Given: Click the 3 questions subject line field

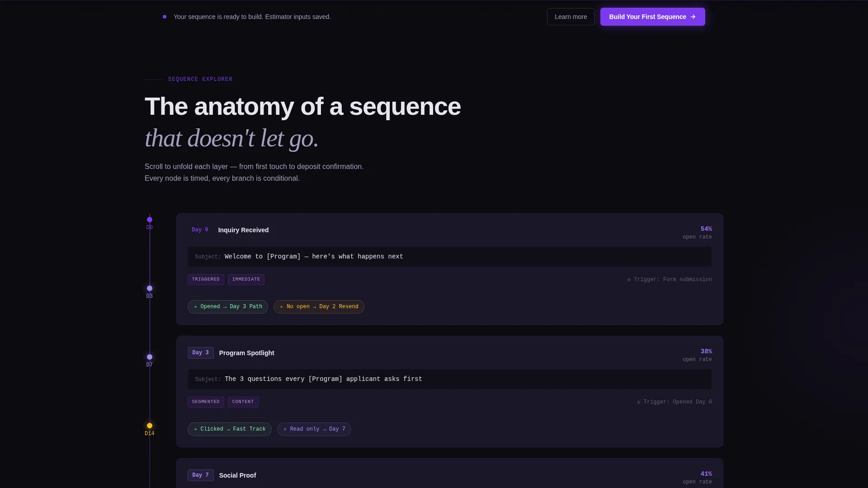Looking at the screenshot, I should click(449, 379).
